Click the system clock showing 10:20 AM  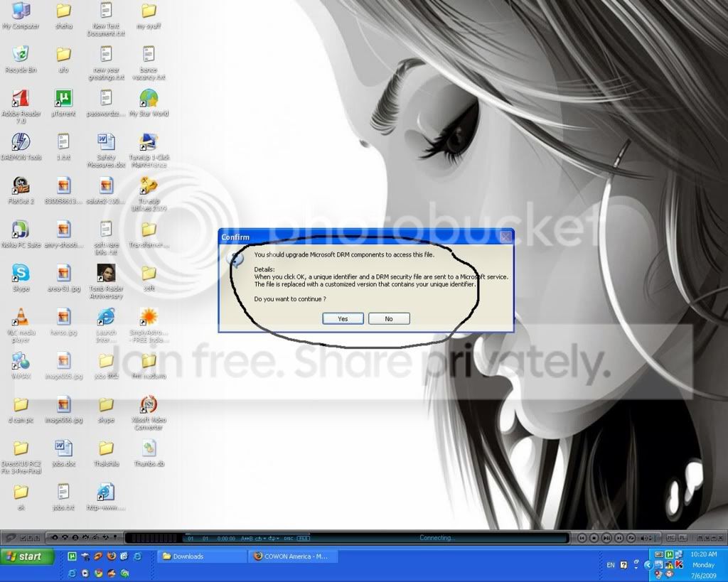[703, 554]
